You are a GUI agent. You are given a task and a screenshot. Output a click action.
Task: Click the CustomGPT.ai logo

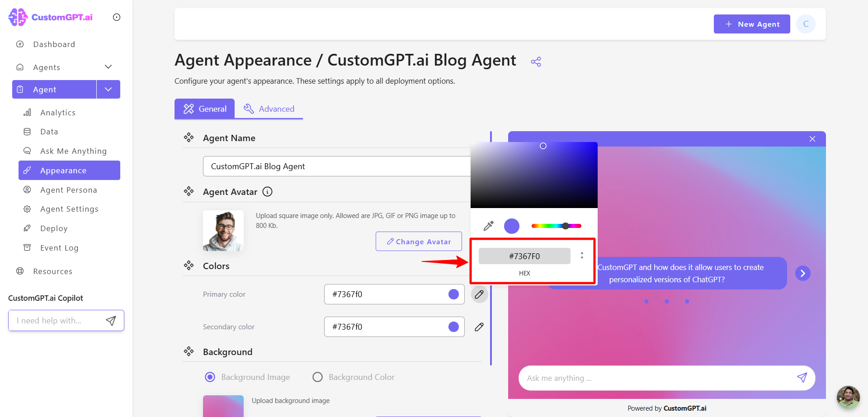click(51, 17)
